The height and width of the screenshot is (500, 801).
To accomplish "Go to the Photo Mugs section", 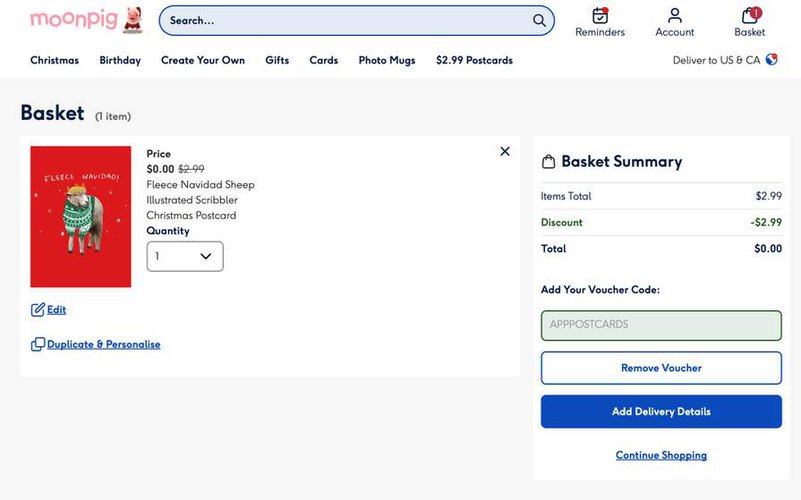I will [x=387, y=60].
